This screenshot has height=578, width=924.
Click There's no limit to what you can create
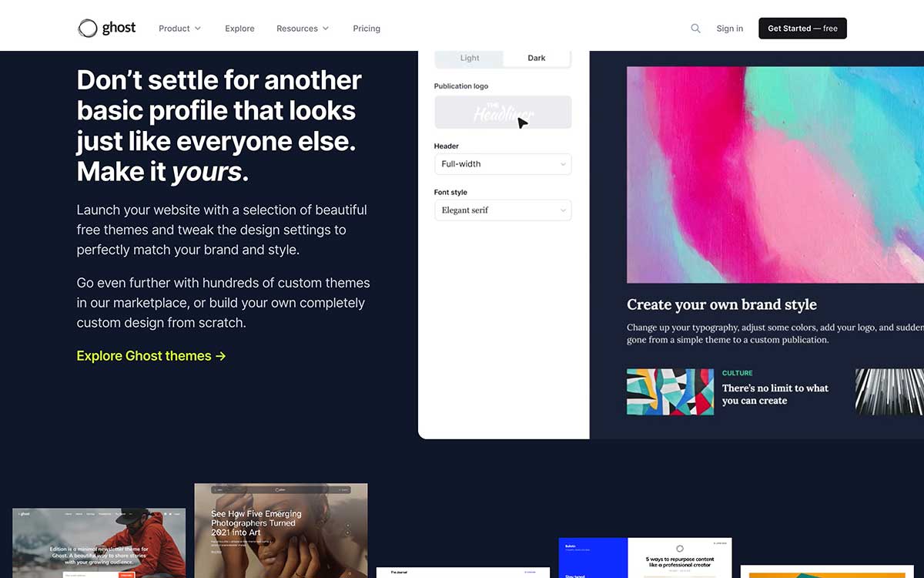pyautogui.click(x=775, y=395)
